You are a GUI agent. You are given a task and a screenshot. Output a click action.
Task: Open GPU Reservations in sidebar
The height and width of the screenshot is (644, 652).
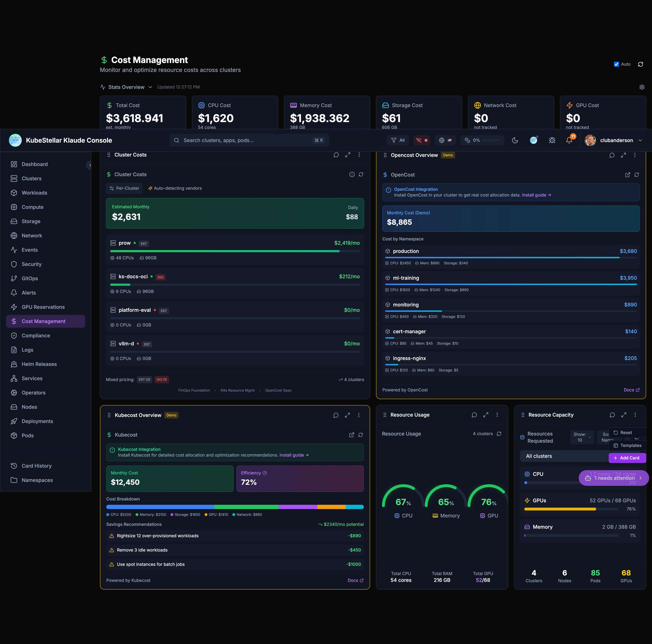[x=43, y=307]
